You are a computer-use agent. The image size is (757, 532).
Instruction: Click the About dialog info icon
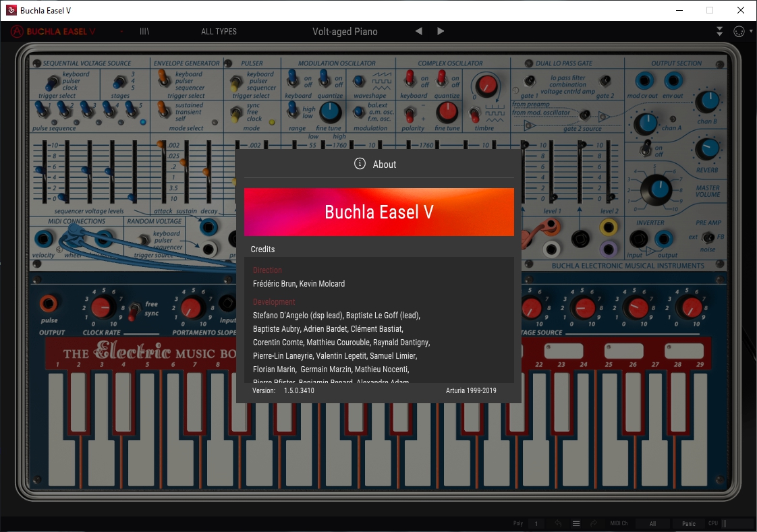[x=360, y=164]
